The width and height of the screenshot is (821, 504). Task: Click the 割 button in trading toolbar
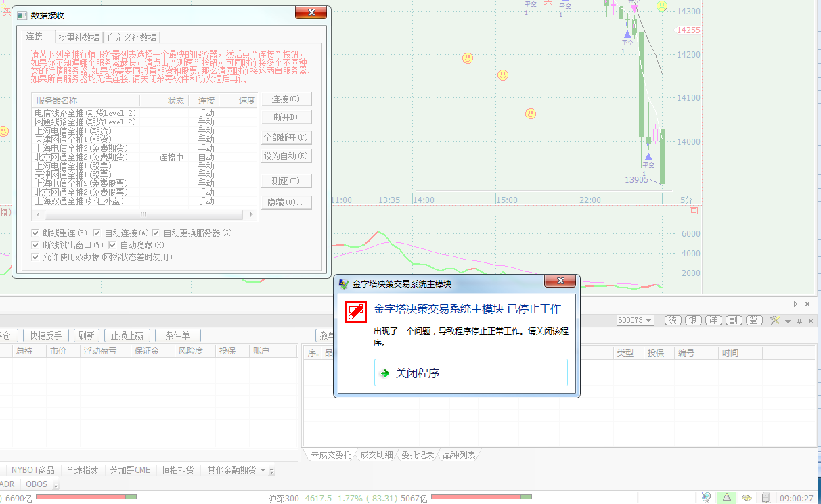[734, 320]
